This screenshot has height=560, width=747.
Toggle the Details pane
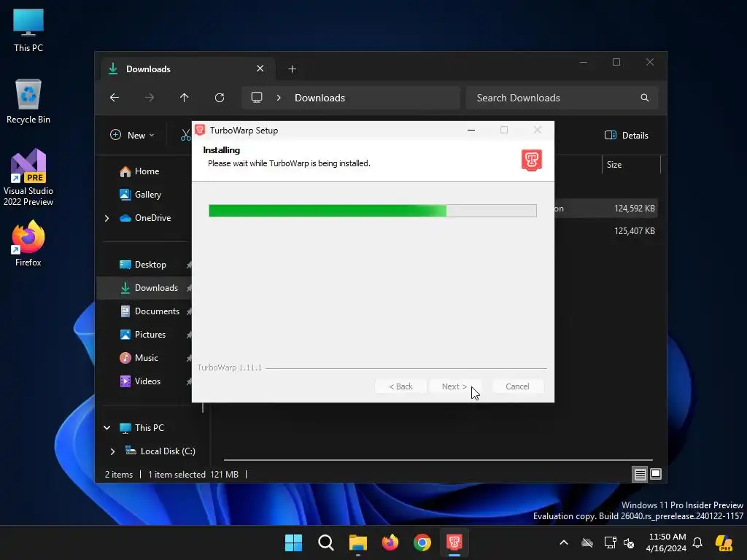tap(627, 135)
